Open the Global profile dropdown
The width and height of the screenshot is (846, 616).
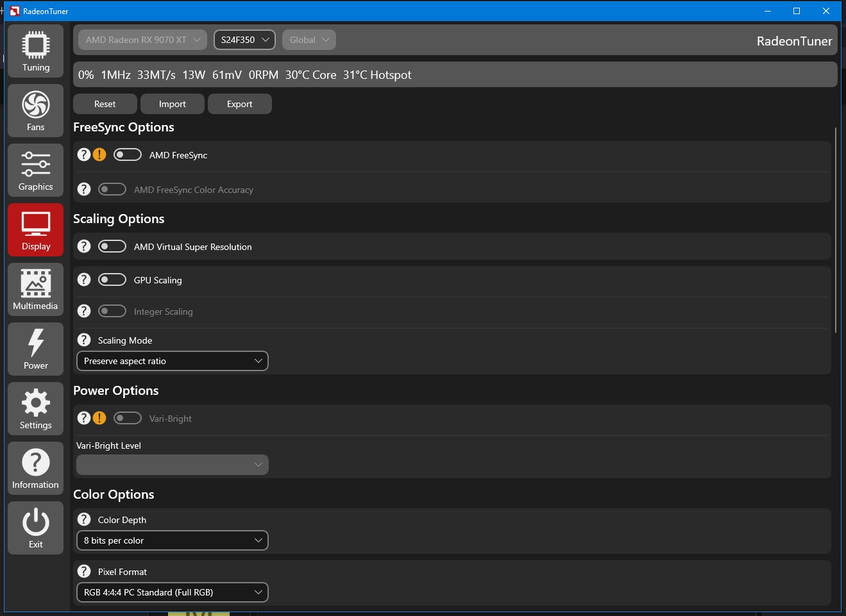[x=309, y=40]
